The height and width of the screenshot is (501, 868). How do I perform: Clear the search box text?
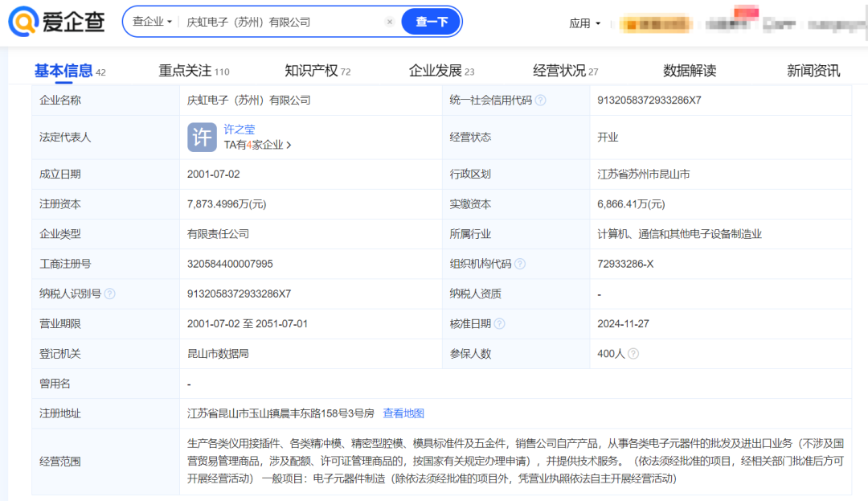point(390,23)
